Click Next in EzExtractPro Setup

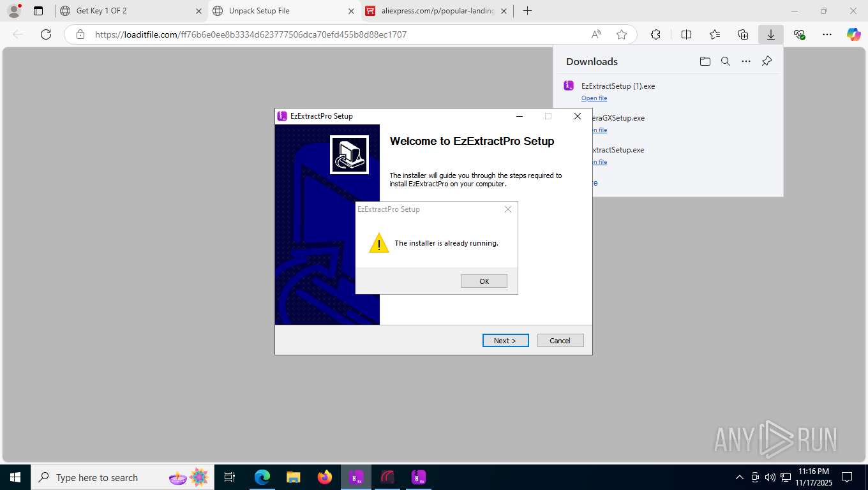(x=505, y=341)
